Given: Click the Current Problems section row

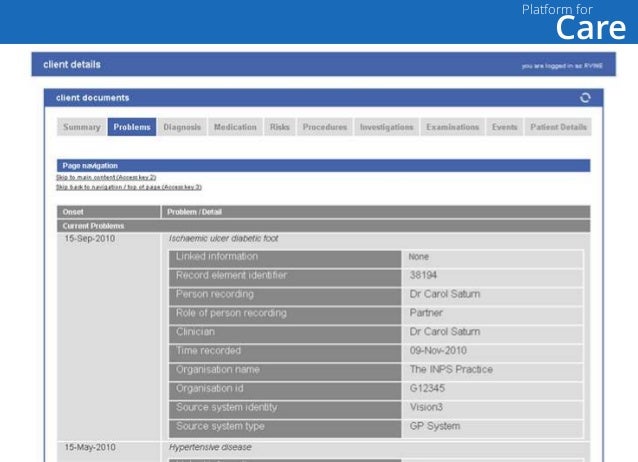Looking at the screenshot, I should [323, 226].
